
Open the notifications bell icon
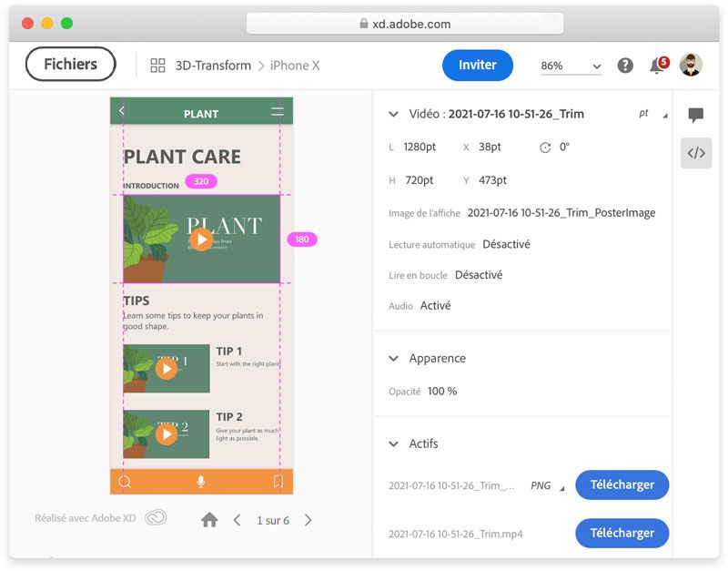[657, 65]
